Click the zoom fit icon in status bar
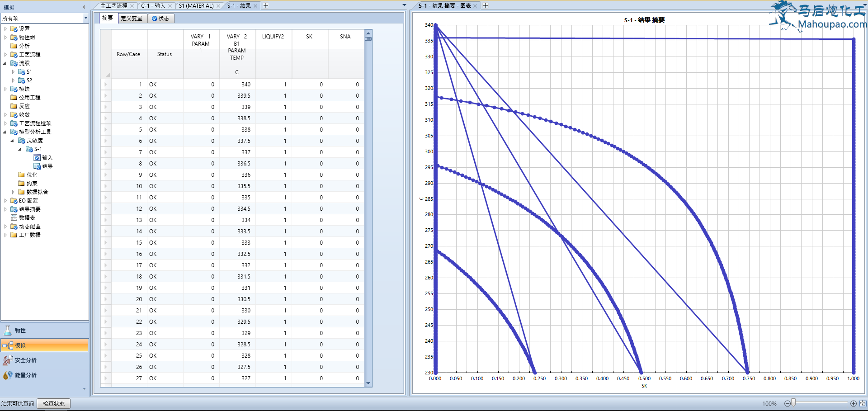Viewport: 868px width, 411px height. tap(863, 403)
